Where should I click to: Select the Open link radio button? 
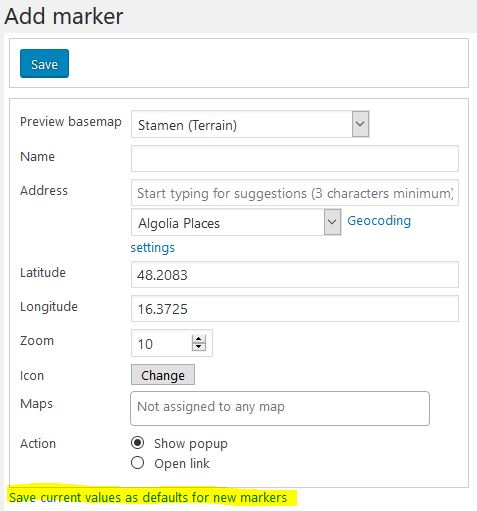coord(138,463)
